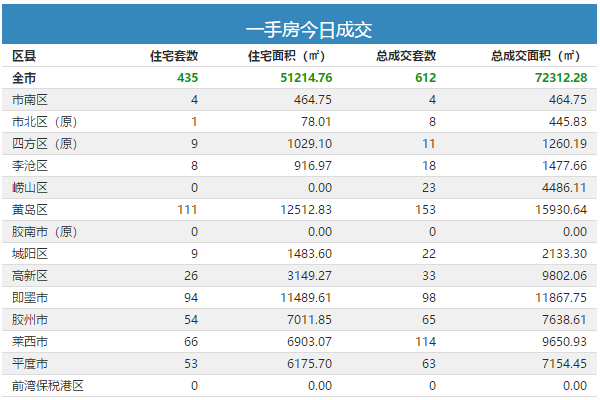Click the green 435 total value
The width and height of the screenshot is (600, 400).
point(188,78)
